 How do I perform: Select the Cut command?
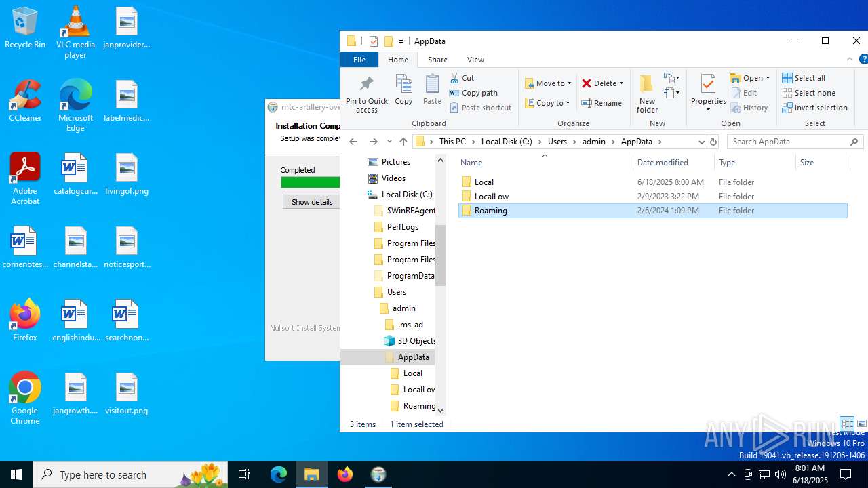462,78
